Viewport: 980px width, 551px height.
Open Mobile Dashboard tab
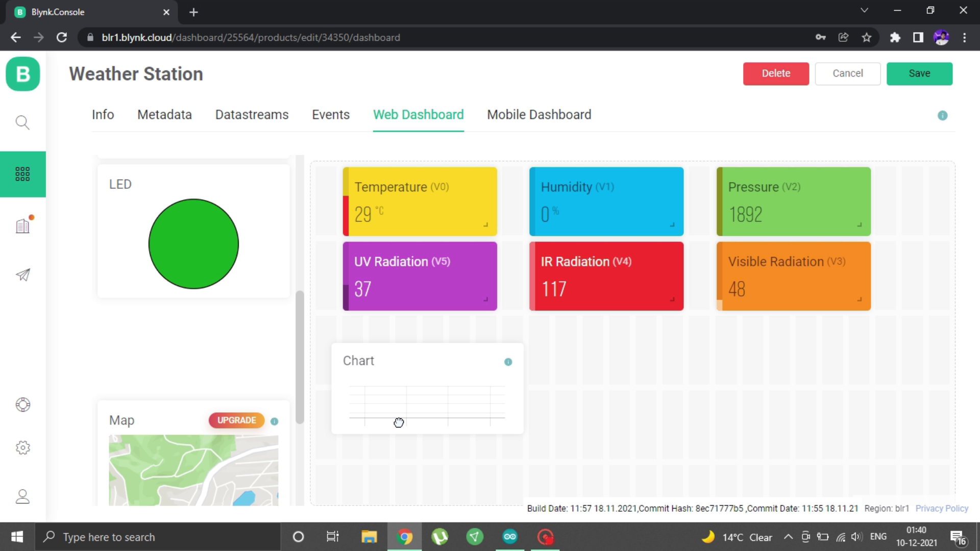[x=539, y=115]
